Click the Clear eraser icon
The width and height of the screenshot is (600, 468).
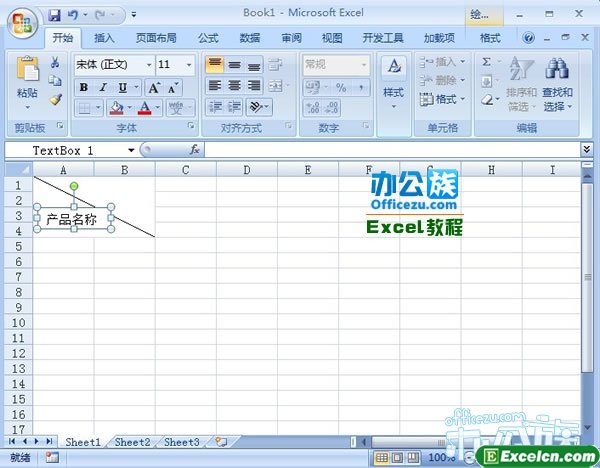coord(487,100)
